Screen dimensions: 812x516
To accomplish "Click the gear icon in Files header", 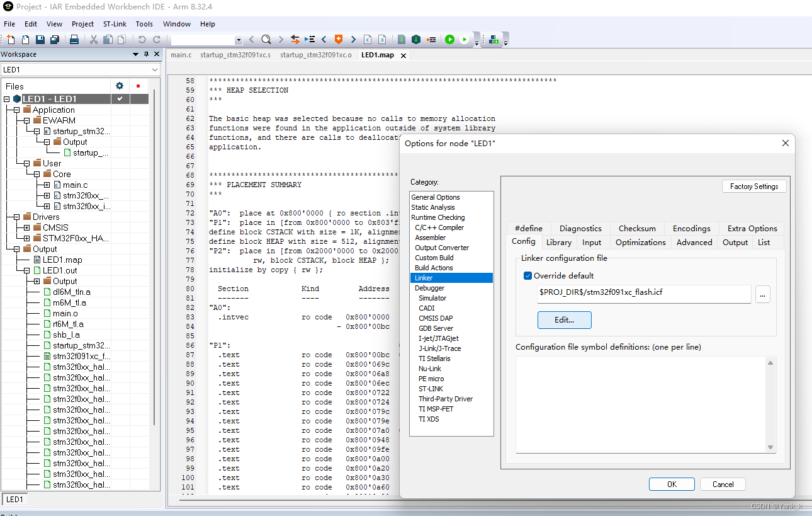I will (x=120, y=86).
